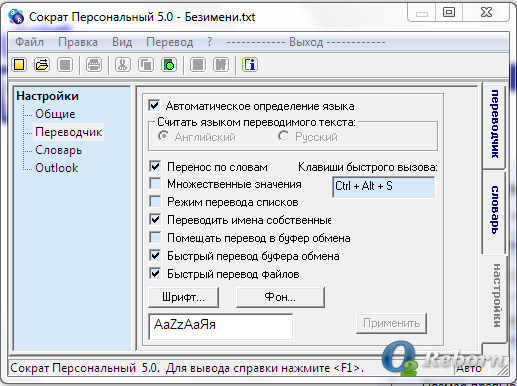Click the scissors Cut icon
The width and height of the screenshot is (517, 386).
click(123, 65)
